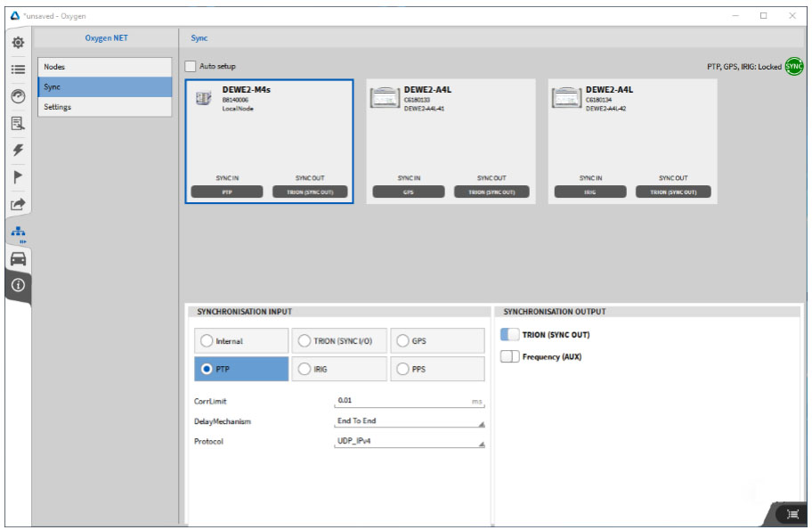
Task: Select the IRIG radio button
Action: point(304,369)
